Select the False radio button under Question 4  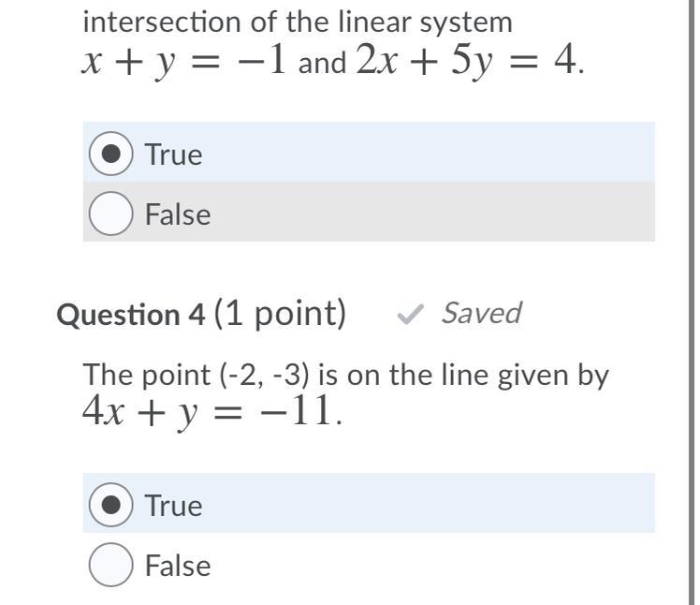coord(110,566)
